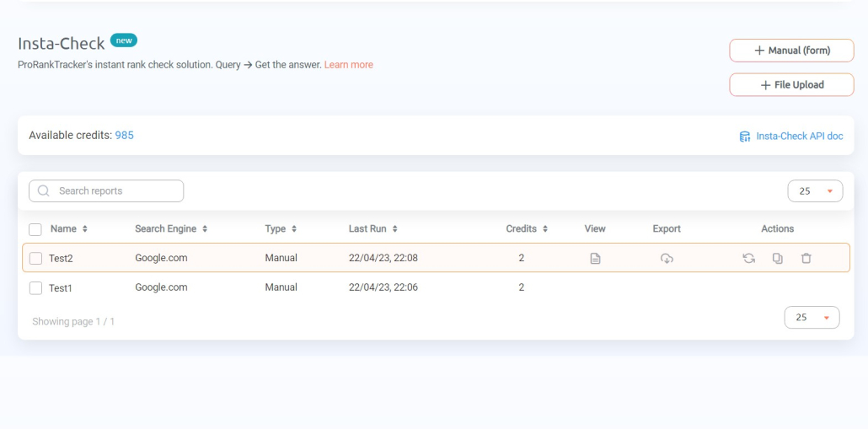868x429 pixels.
Task: View the Test2 report
Action: tap(595, 258)
